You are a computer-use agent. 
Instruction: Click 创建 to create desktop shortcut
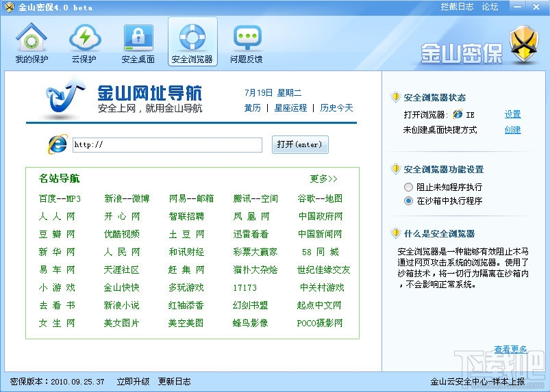tap(512, 130)
